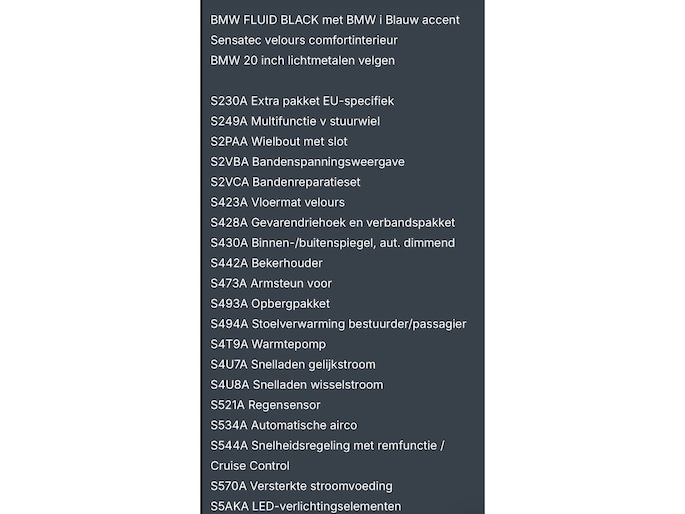Select S442A Bekerhouder entry
Image resolution: width=685 pixels, height=514 pixels.
266,263
